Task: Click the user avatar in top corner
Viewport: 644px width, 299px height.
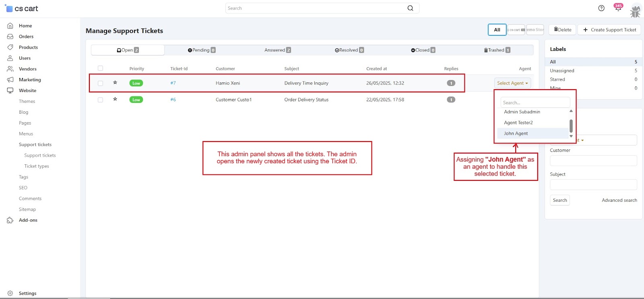Action: (635, 10)
